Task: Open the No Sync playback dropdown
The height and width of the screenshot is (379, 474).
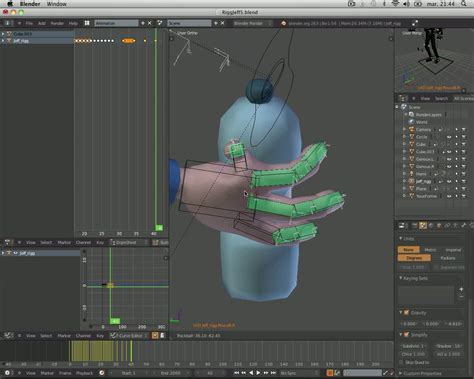Action: [x=299, y=373]
